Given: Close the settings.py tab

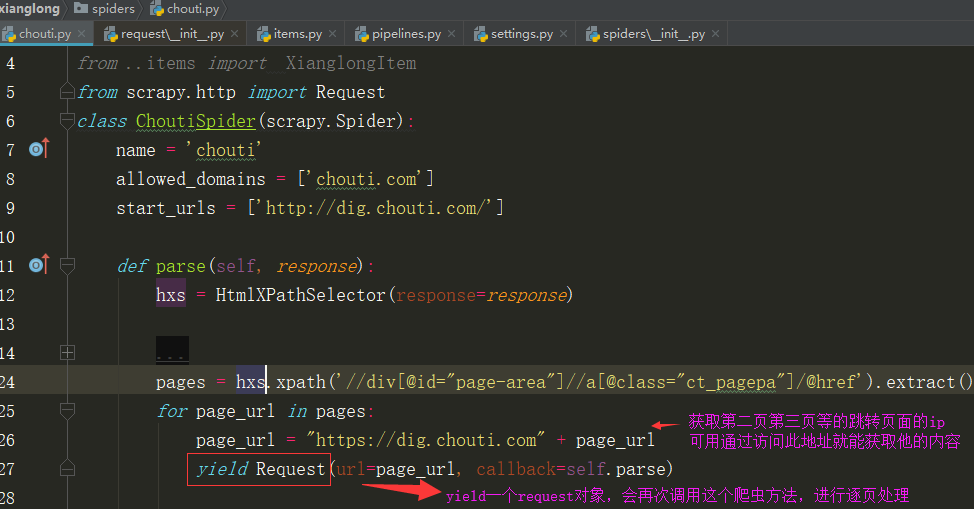Looking at the screenshot, I should pyautogui.click(x=564, y=34).
